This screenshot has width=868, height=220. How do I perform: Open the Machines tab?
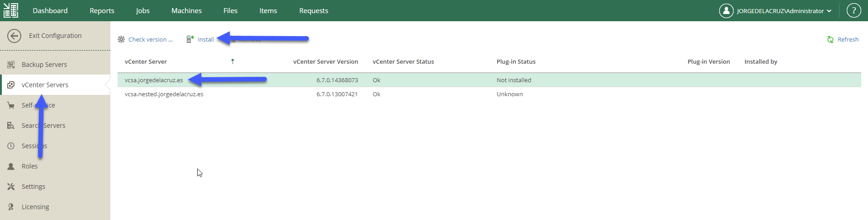186,11
